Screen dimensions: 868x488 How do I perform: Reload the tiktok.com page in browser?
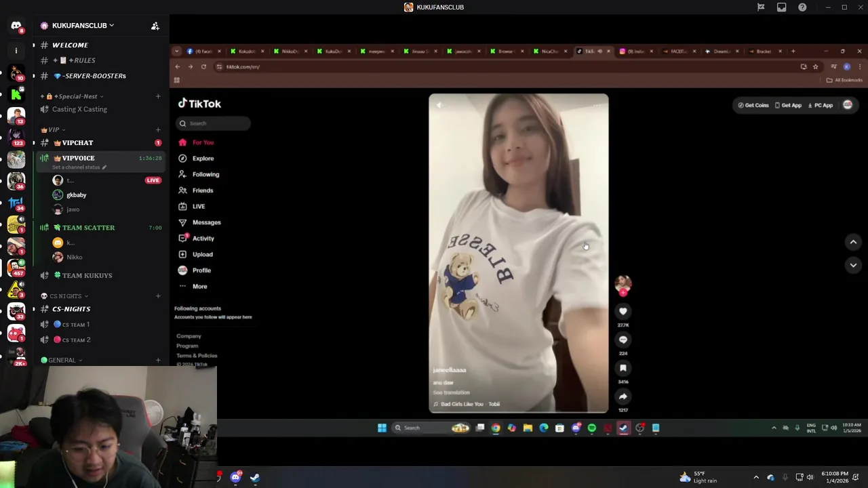tap(203, 66)
